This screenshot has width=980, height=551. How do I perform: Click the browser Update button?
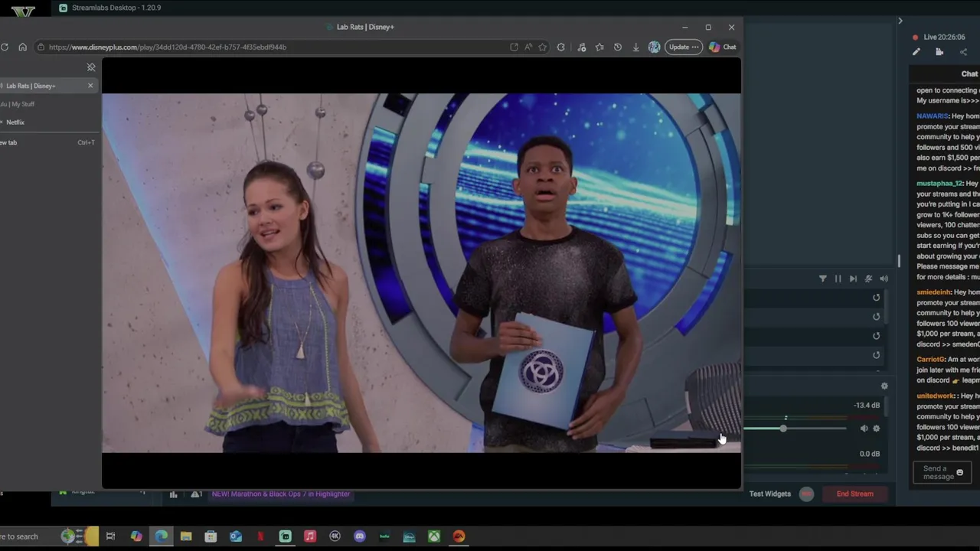pos(684,47)
